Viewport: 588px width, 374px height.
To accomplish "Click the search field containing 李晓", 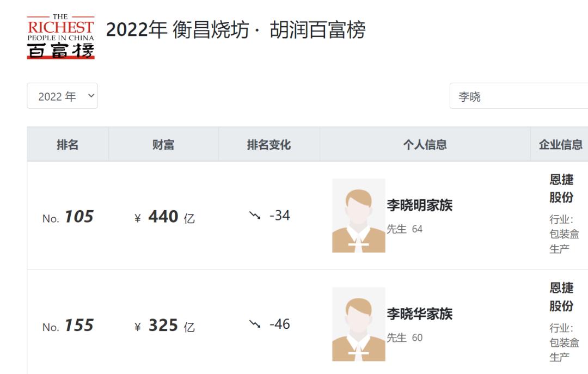I will click(x=518, y=96).
